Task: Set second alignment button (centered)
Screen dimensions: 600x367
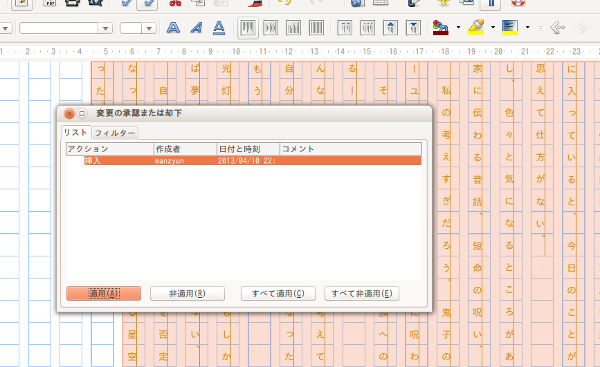Action: [271, 28]
